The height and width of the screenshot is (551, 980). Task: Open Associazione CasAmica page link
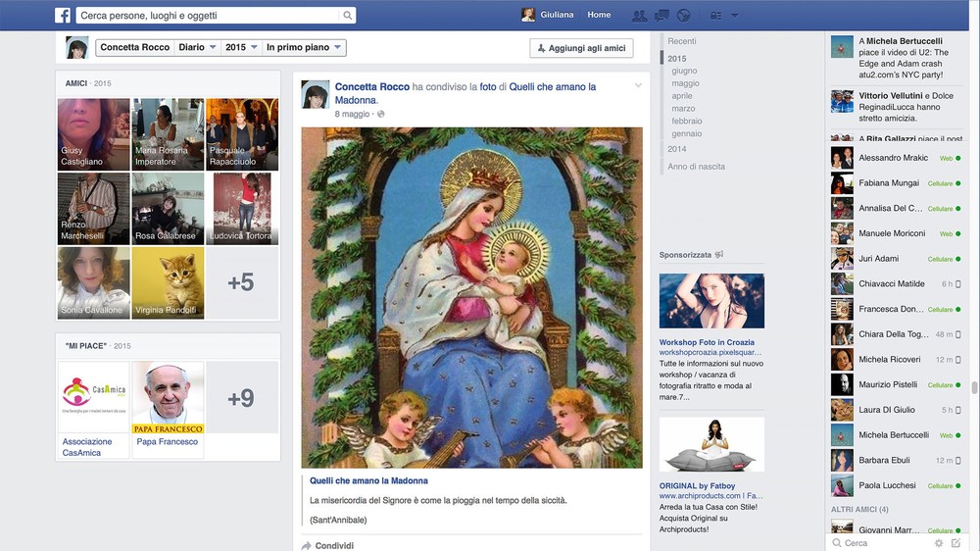(87, 447)
